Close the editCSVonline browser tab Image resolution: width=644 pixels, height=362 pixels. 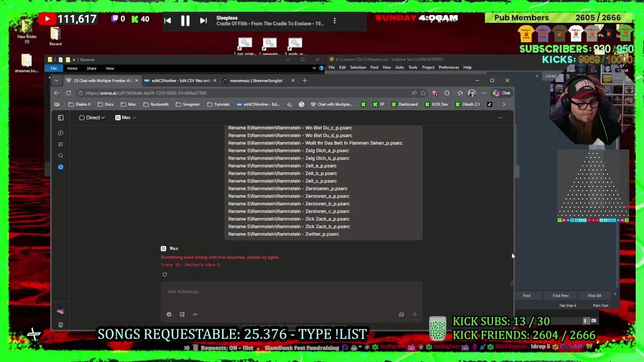click(215, 80)
